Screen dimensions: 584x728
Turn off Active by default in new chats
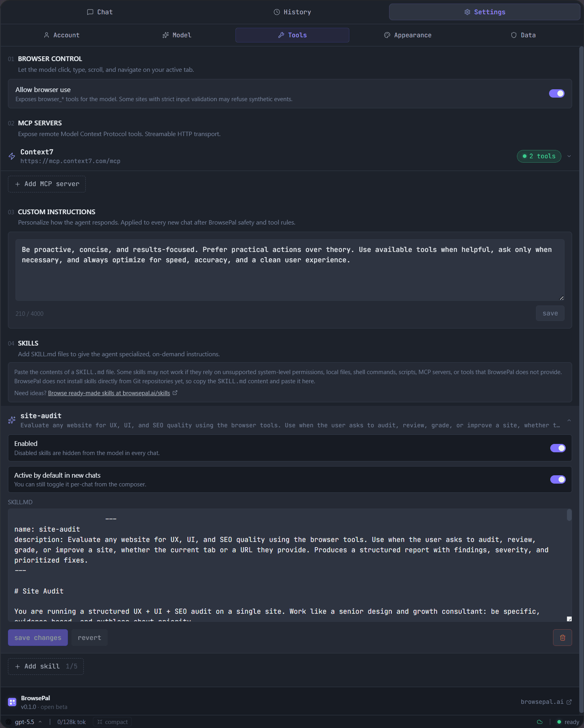point(558,479)
